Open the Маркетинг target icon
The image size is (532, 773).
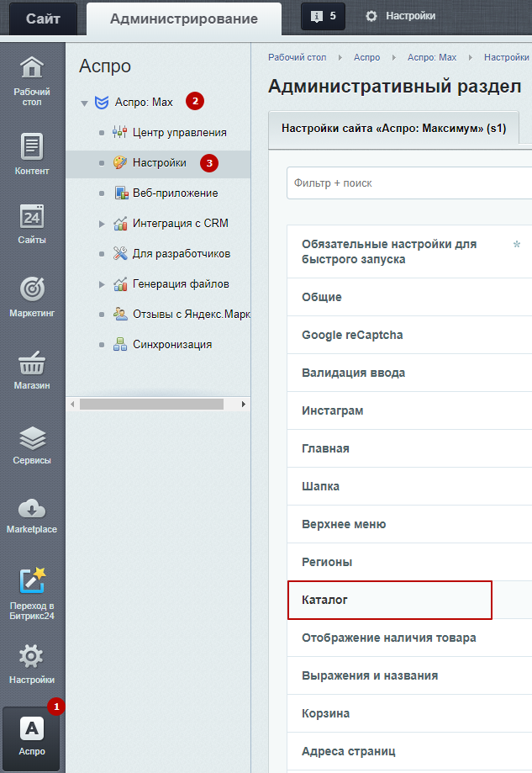(32, 289)
